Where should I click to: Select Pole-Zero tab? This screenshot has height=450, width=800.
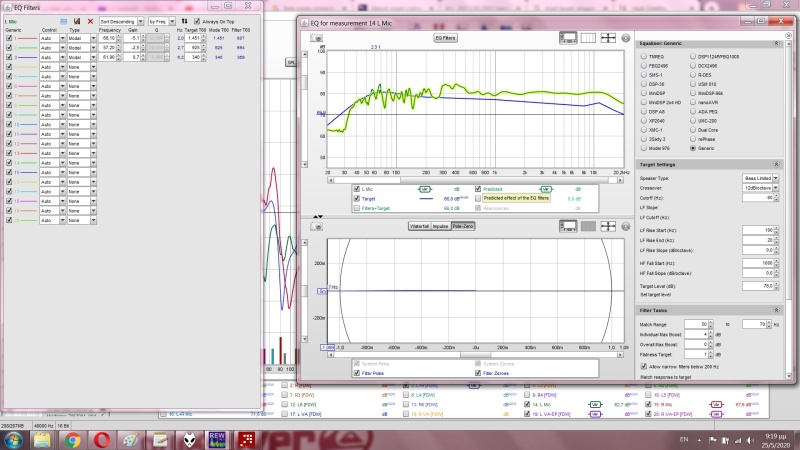tap(463, 226)
